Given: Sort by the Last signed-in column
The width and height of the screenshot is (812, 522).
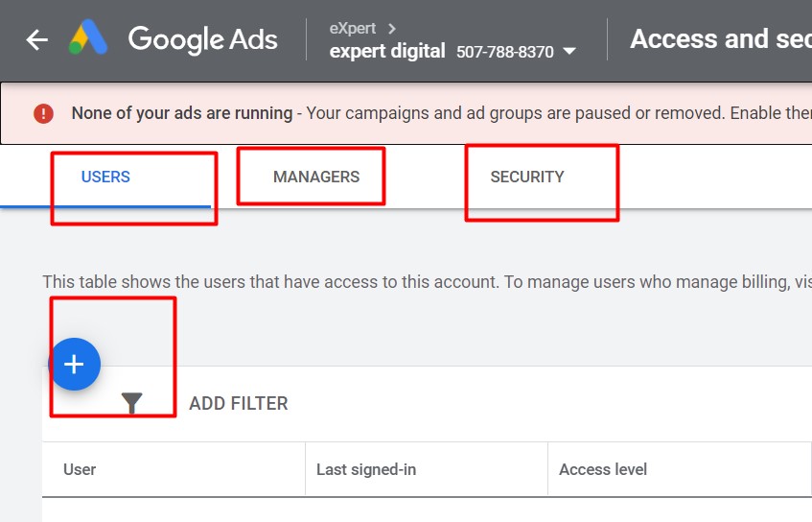Looking at the screenshot, I should [366, 469].
